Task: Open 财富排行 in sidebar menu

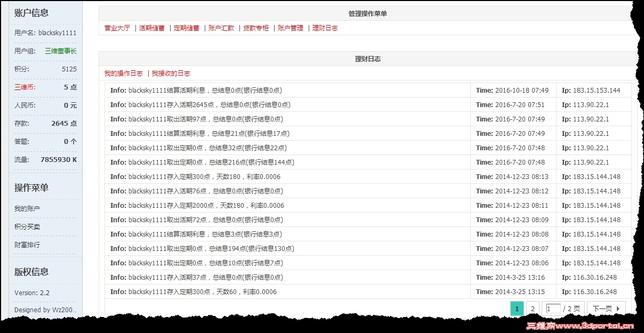Action: [x=27, y=245]
